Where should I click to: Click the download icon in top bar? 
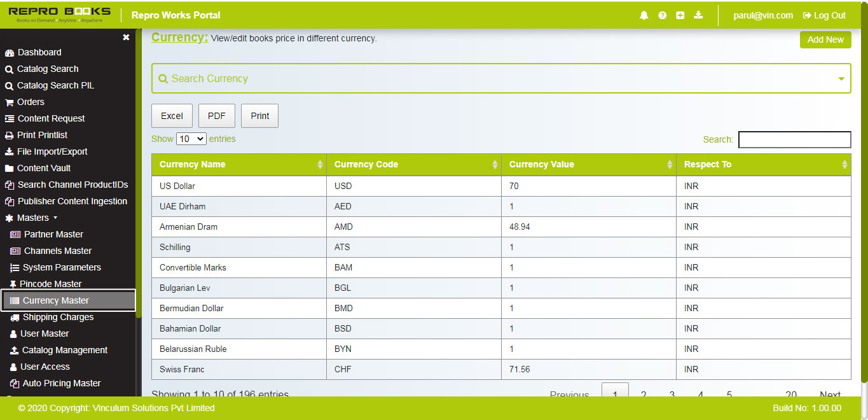point(698,15)
